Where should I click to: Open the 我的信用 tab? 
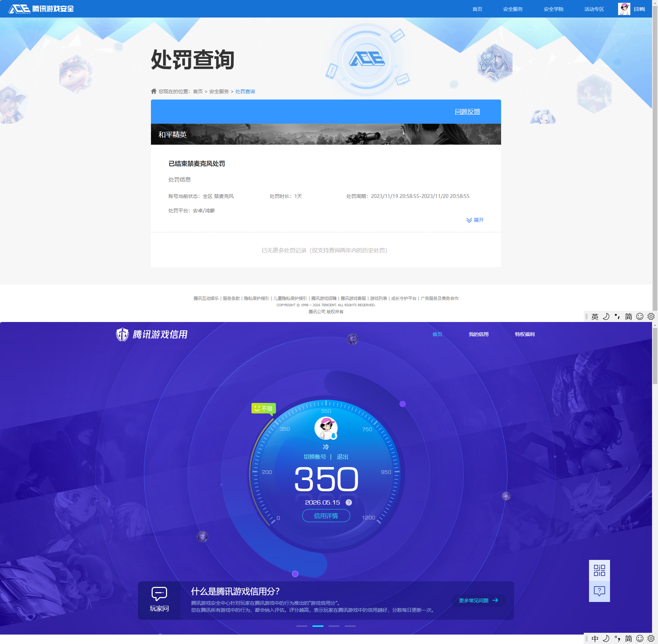coord(479,334)
